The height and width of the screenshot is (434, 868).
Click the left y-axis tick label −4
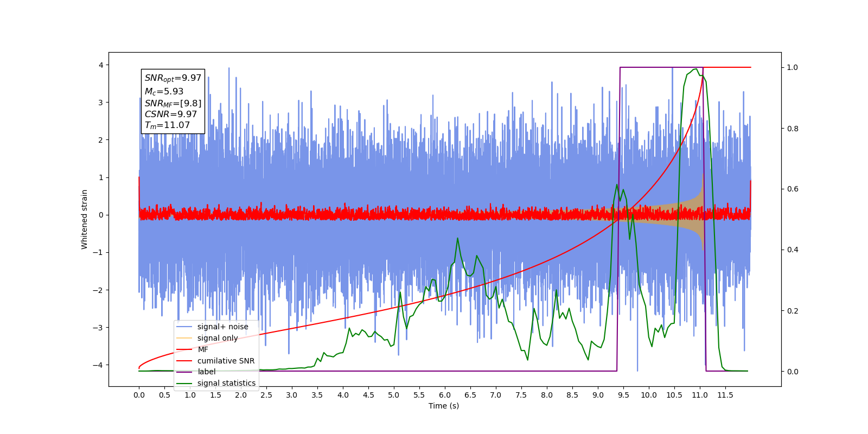tap(98, 365)
